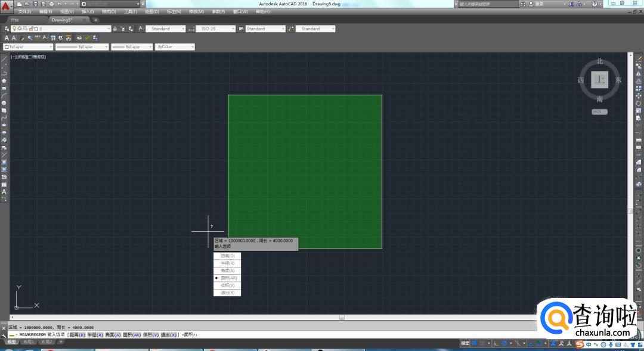Viewport: 644px width, 351px height.
Task: Switch to the 开始 tab
Action: [14, 20]
